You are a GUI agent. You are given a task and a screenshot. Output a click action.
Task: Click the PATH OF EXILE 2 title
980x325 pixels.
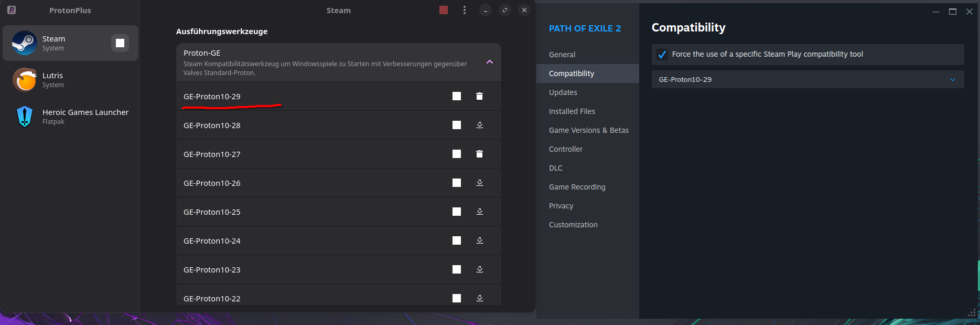tap(585, 28)
